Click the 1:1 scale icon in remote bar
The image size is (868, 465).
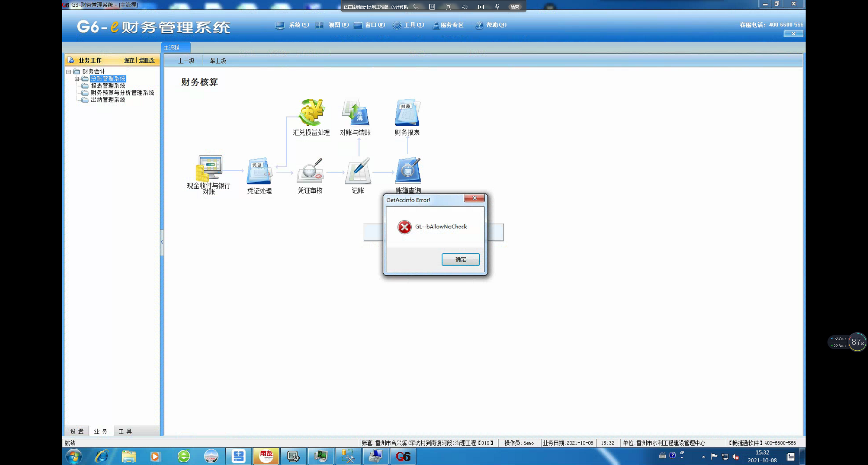pos(432,7)
